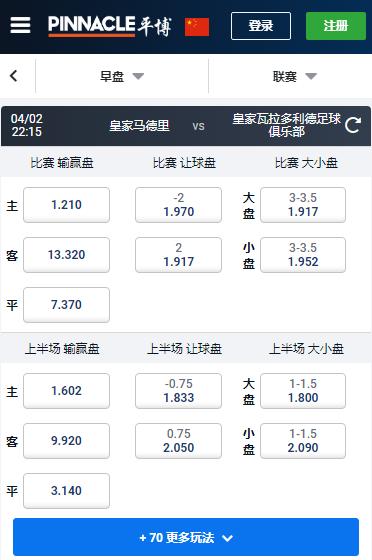This screenshot has height=560, width=372.
Task: Pick over 3-3.5 at 1.917
Action: pos(303,205)
